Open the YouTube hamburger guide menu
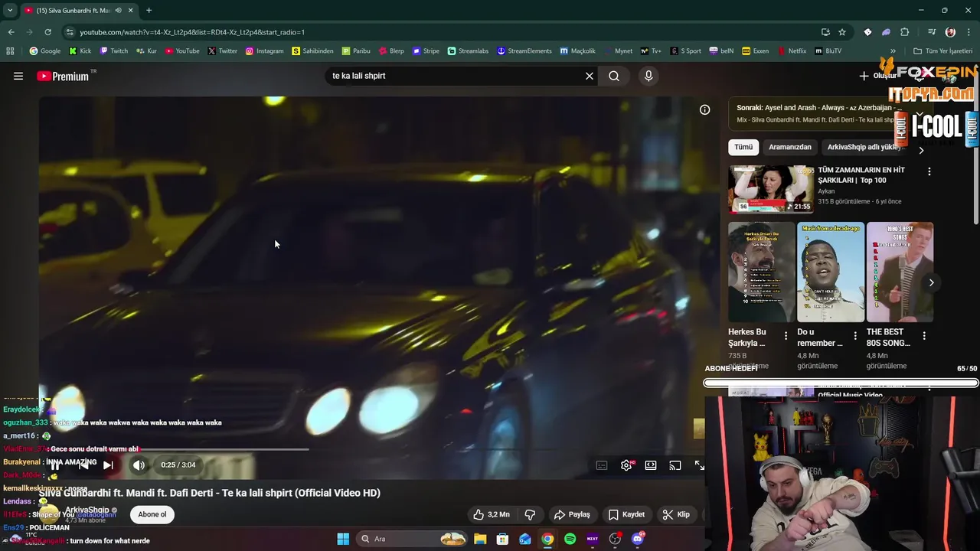 [x=18, y=76]
